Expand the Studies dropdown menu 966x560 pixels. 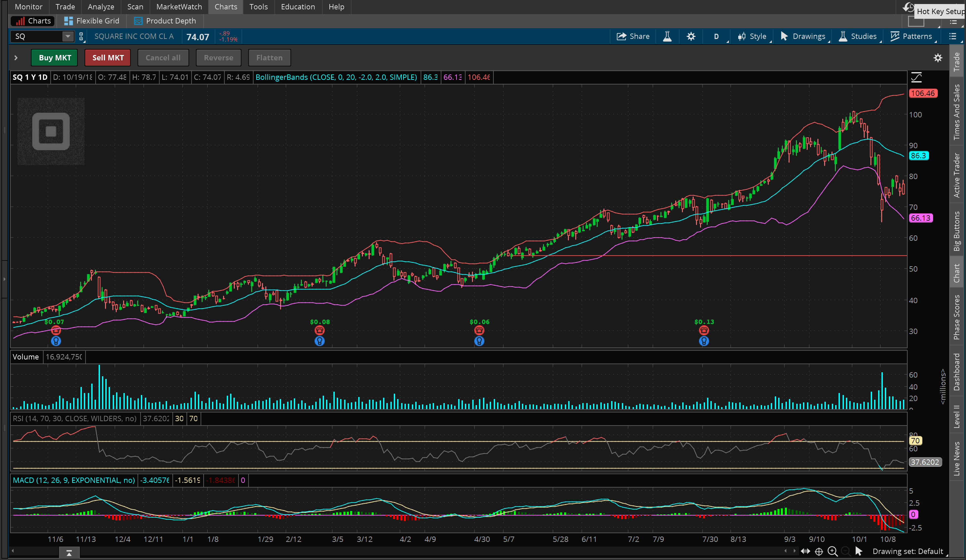pos(858,37)
